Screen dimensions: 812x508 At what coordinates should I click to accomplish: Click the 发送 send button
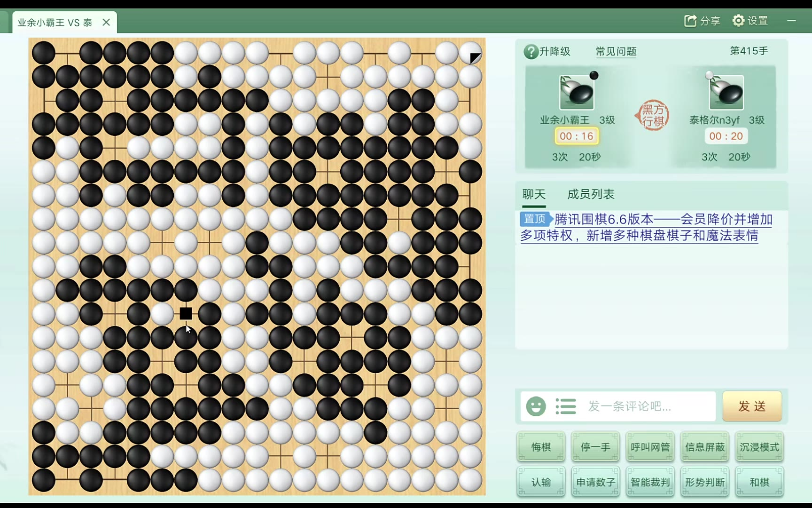[x=752, y=406]
